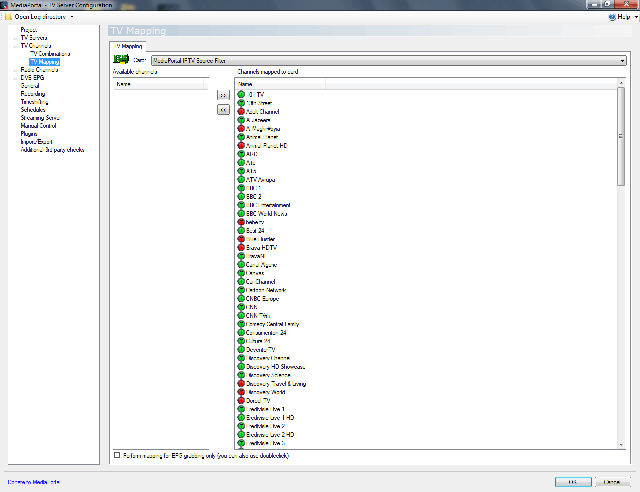
Task: Click the green icon beside Eredivisie Live 2 HD
Action: tap(241, 434)
